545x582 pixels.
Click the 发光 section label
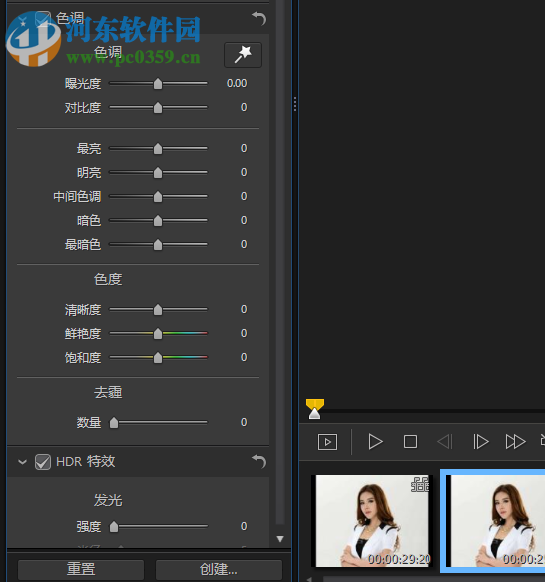point(108,500)
